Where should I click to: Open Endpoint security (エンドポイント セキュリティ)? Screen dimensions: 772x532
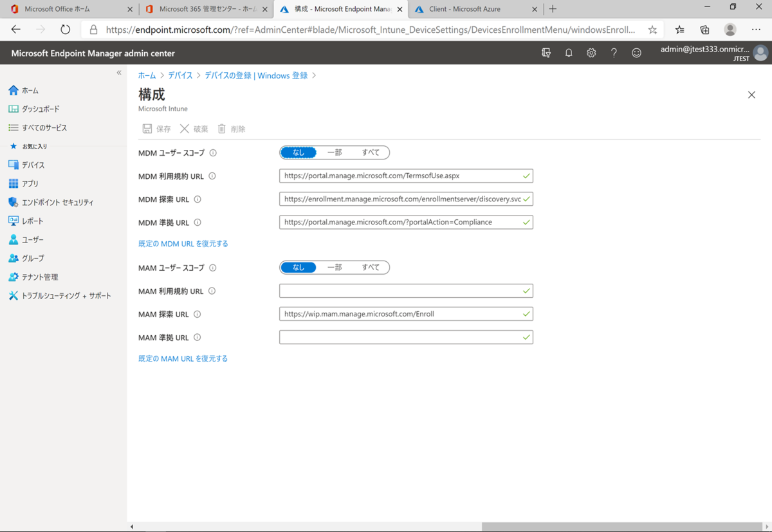(51, 203)
